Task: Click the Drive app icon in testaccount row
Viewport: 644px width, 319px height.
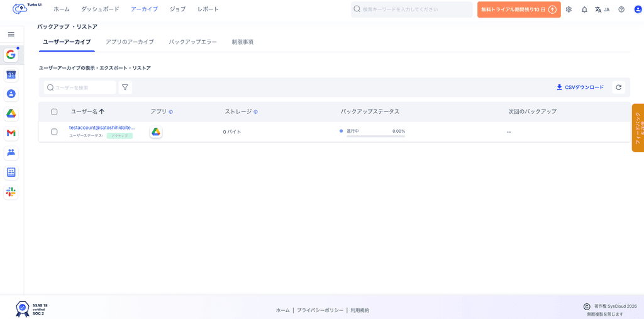Action: [x=156, y=132]
